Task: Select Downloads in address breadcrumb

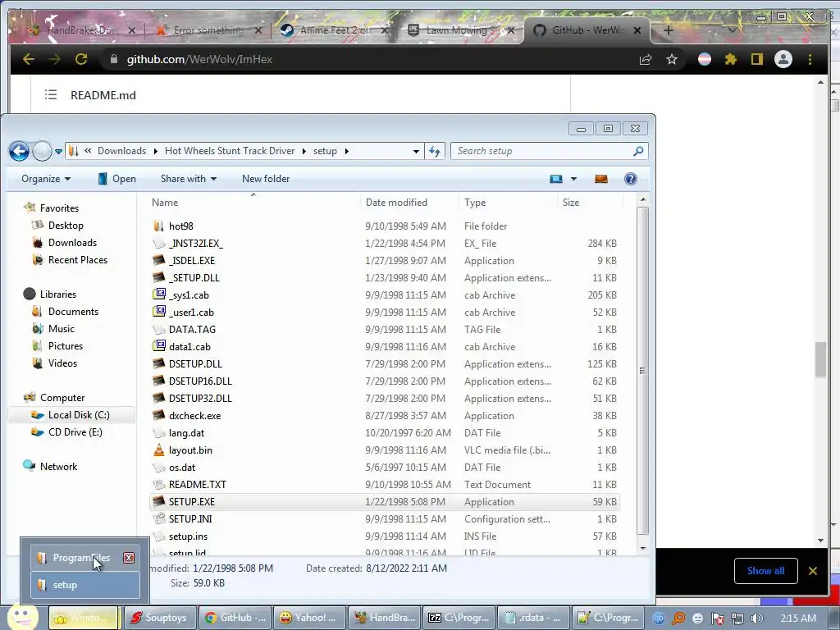Action: pyautogui.click(x=121, y=151)
